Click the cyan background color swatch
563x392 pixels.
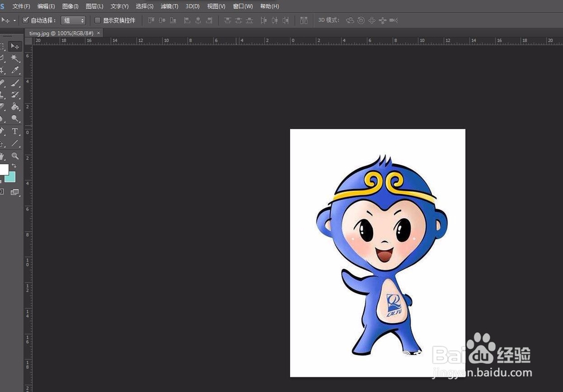[11, 177]
